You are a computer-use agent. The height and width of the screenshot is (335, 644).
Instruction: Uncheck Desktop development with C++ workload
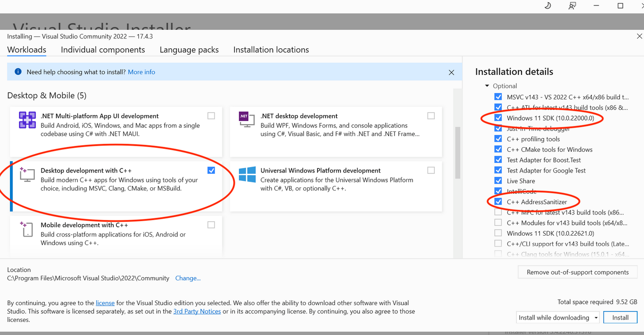tap(211, 170)
